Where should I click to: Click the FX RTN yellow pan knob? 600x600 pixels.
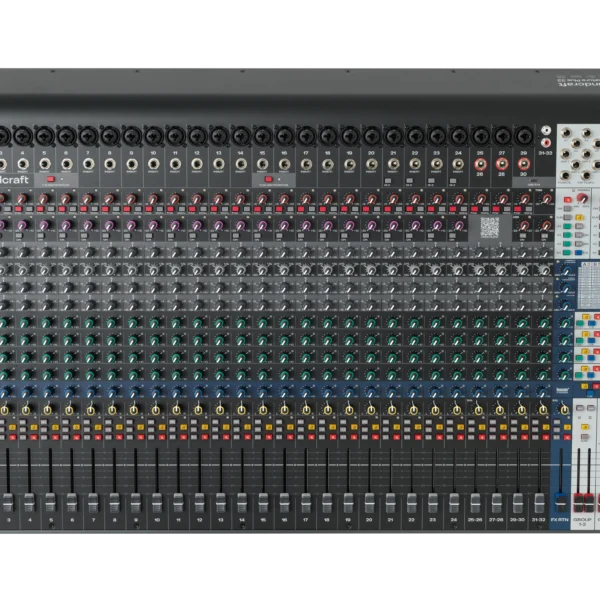(564, 411)
